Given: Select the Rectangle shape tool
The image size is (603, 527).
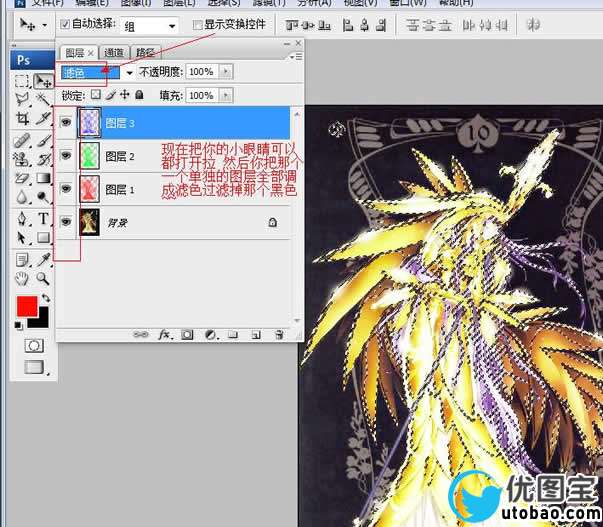Looking at the screenshot, I should [x=43, y=238].
